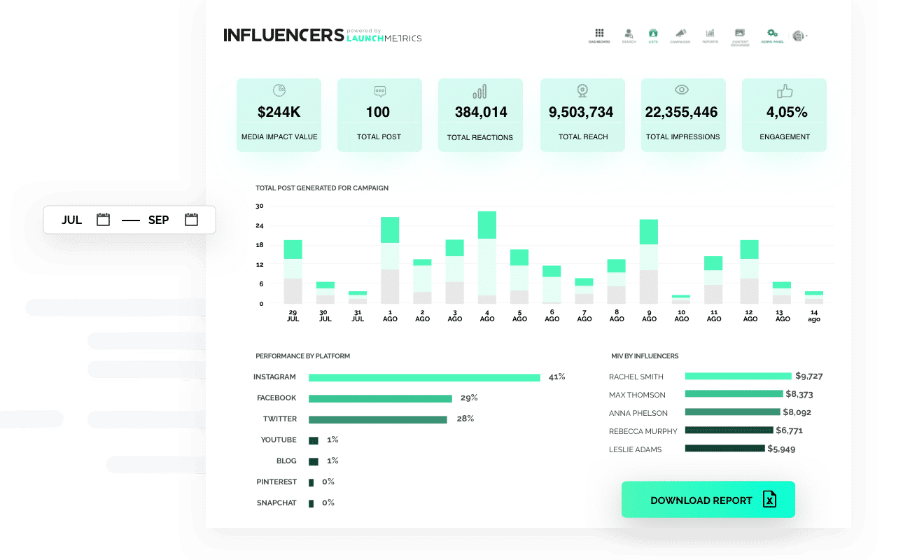924x560 pixels.
Task: Select the Content Exchange icon
Action: (739, 33)
